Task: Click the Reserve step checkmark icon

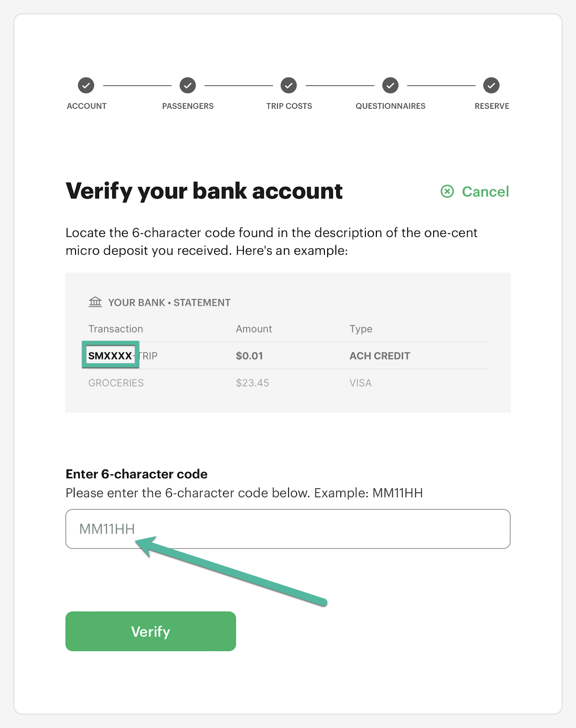Action: (491, 85)
